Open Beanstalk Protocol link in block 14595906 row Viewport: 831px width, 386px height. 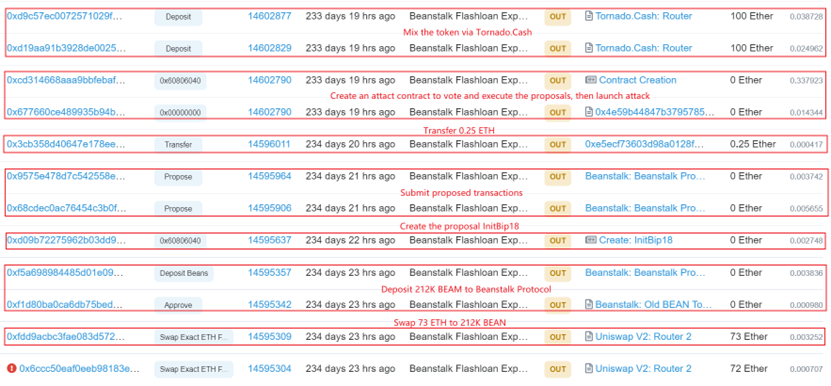coord(646,208)
